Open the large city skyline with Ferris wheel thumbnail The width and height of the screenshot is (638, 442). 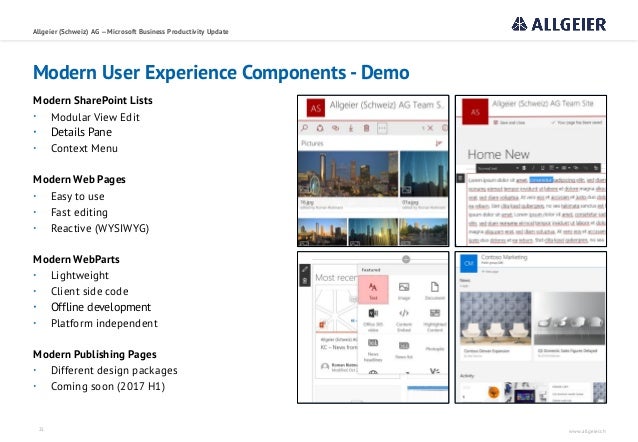point(348,174)
